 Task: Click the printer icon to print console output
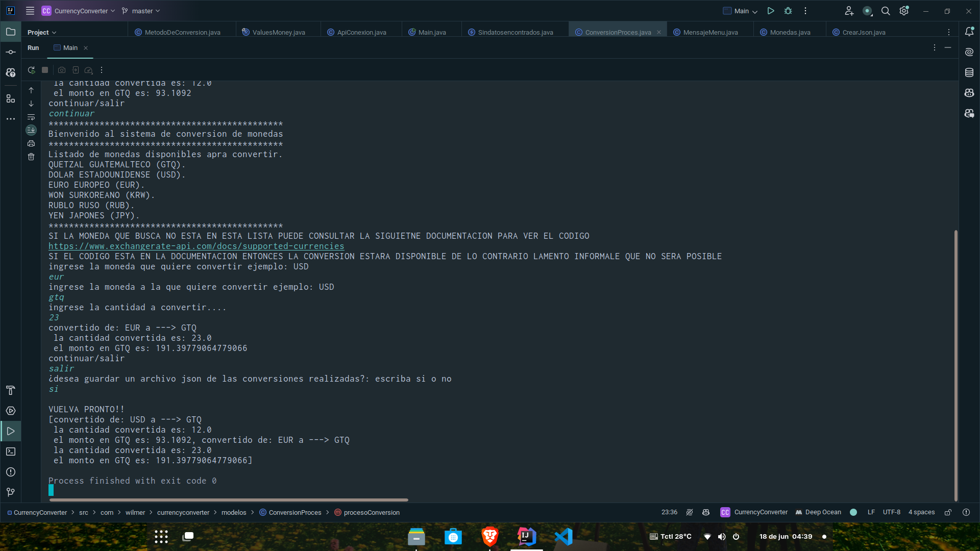pos(31,143)
